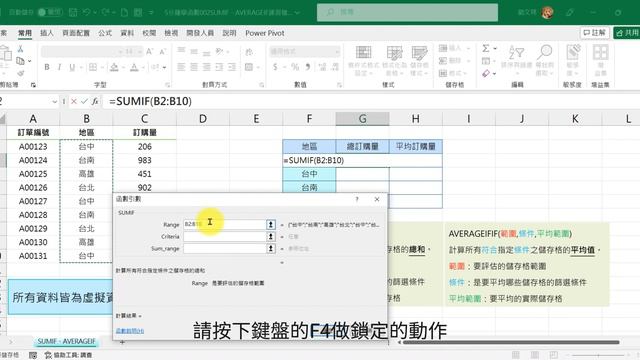Click the Sum_range input field in dialog
This screenshot has width=640, height=360.
(224, 248)
